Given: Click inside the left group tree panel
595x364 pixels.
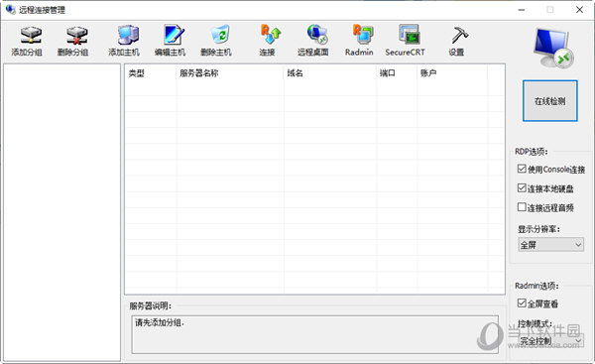Looking at the screenshot, I should click(61, 212).
